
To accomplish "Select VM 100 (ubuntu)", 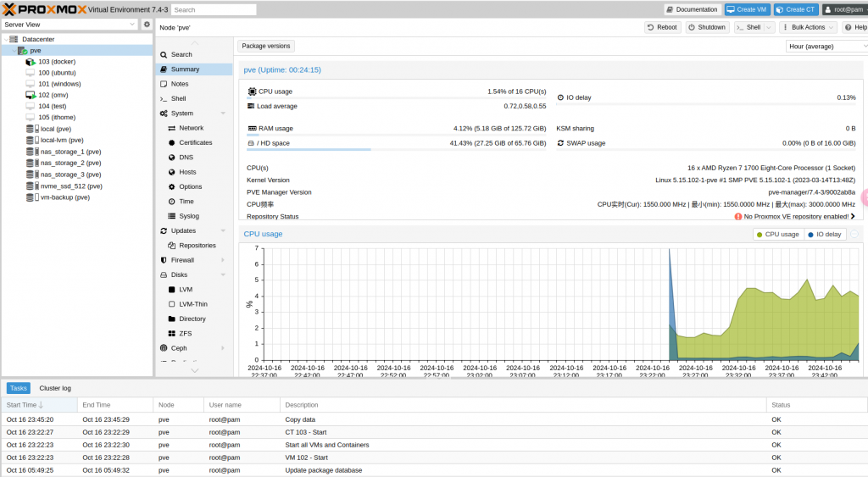I will click(57, 73).
